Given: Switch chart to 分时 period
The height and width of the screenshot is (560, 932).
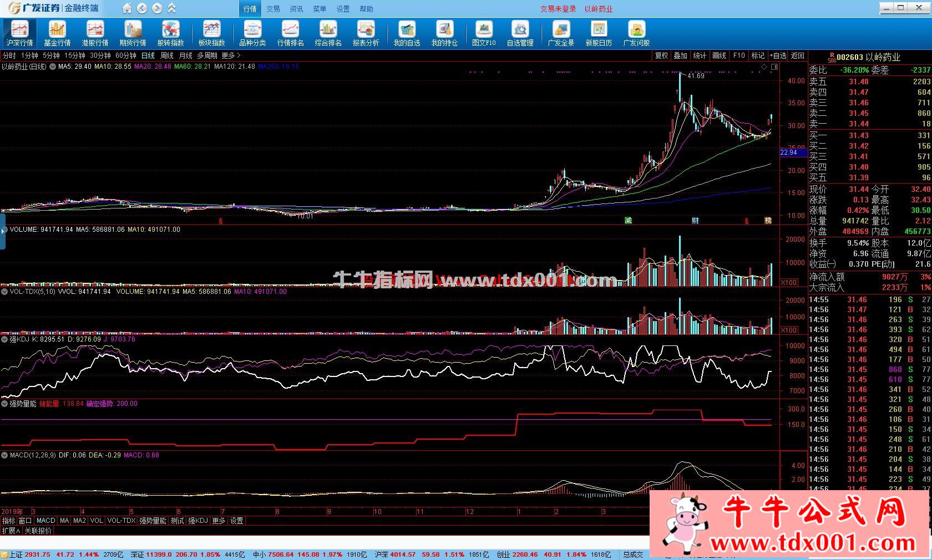Looking at the screenshot, I should (9, 55).
